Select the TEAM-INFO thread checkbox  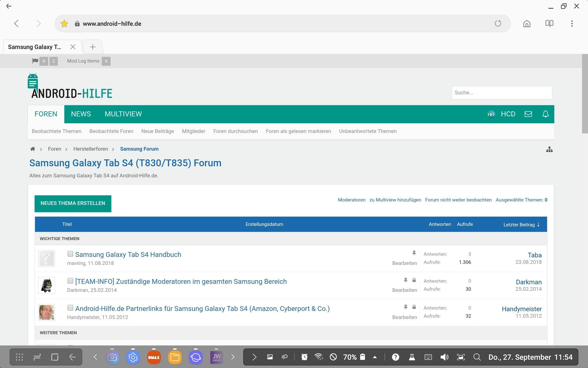(70, 281)
